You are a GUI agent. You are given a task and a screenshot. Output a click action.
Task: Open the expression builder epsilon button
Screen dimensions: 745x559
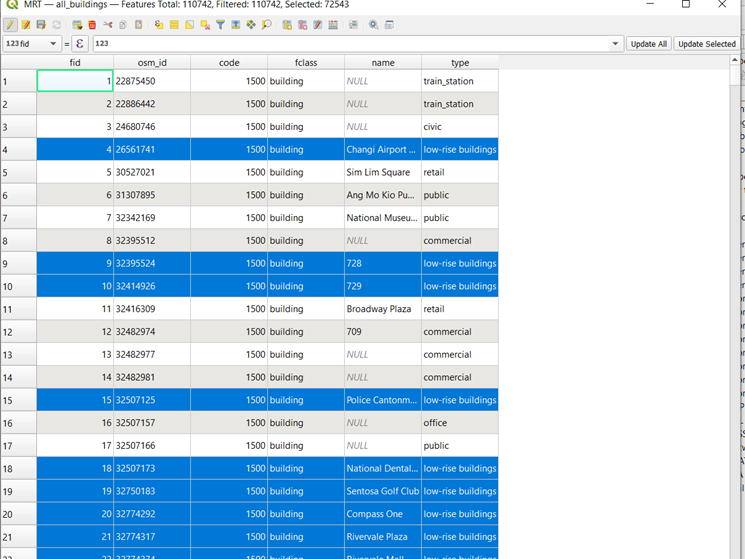[80, 44]
